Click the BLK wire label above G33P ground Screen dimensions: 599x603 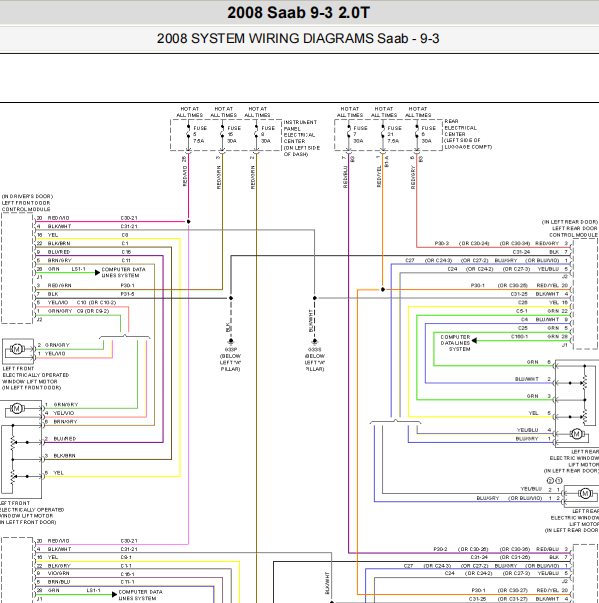point(228,327)
